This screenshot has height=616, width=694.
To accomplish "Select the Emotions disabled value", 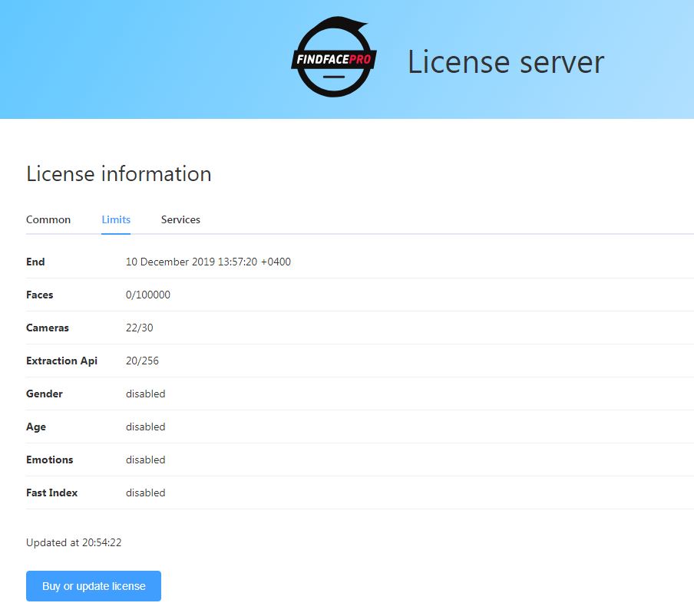I will 146,460.
